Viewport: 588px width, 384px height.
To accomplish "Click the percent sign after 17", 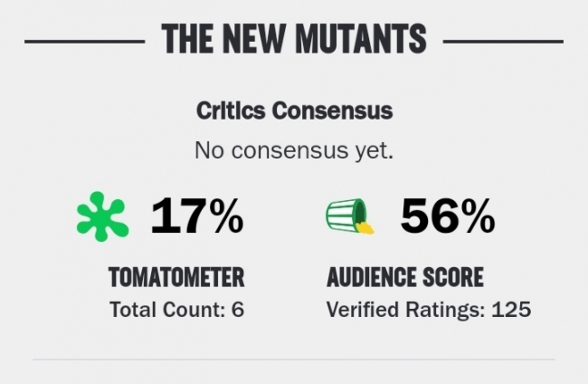I will coord(226,216).
